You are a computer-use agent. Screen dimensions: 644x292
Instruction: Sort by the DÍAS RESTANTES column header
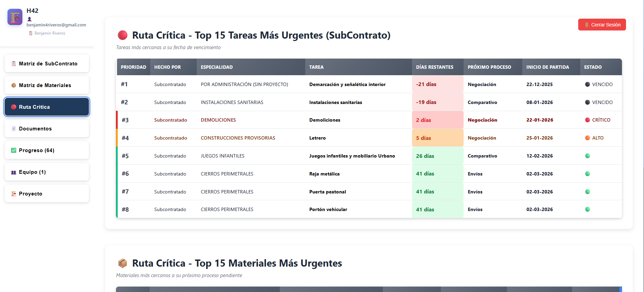[434, 67]
